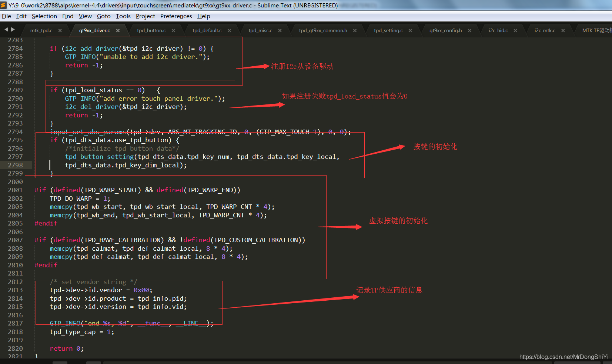Viewport: 612px width, 364px height.
Task: Open the Tools menu
Action: (123, 16)
